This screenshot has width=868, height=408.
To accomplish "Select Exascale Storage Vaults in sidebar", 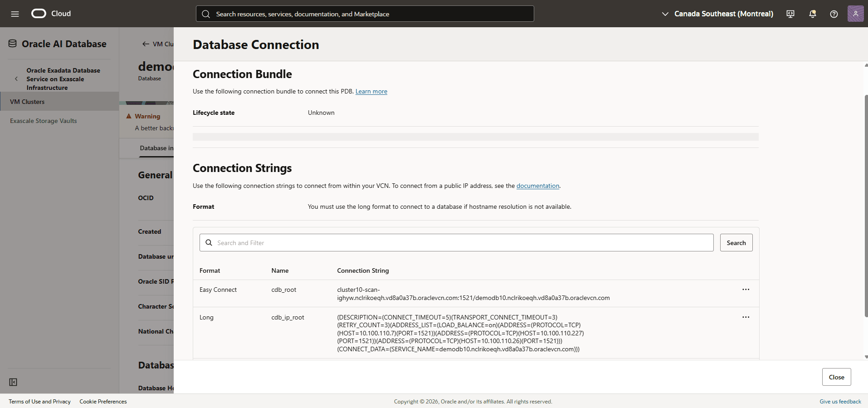I will pyautogui.click(x=44, y=121).
